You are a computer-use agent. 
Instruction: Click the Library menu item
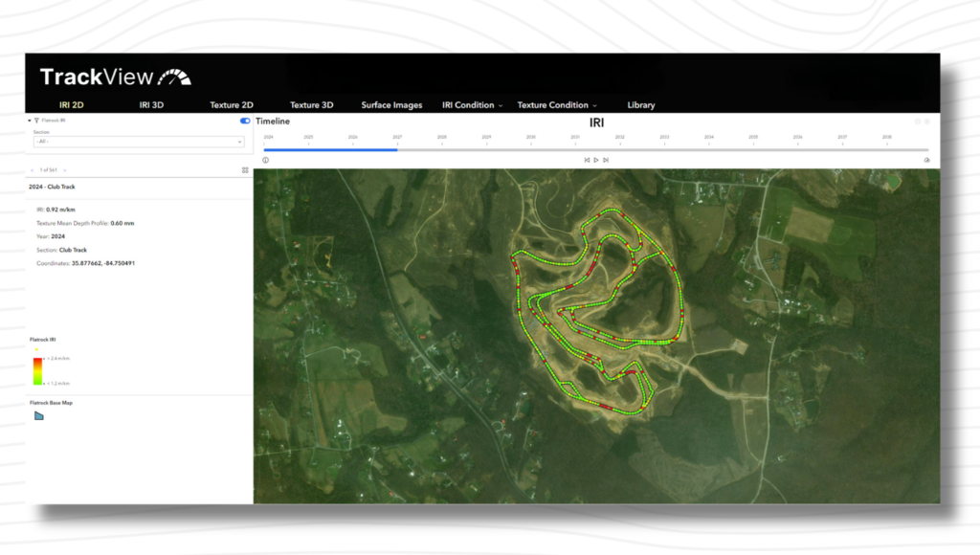coord(641,105)
